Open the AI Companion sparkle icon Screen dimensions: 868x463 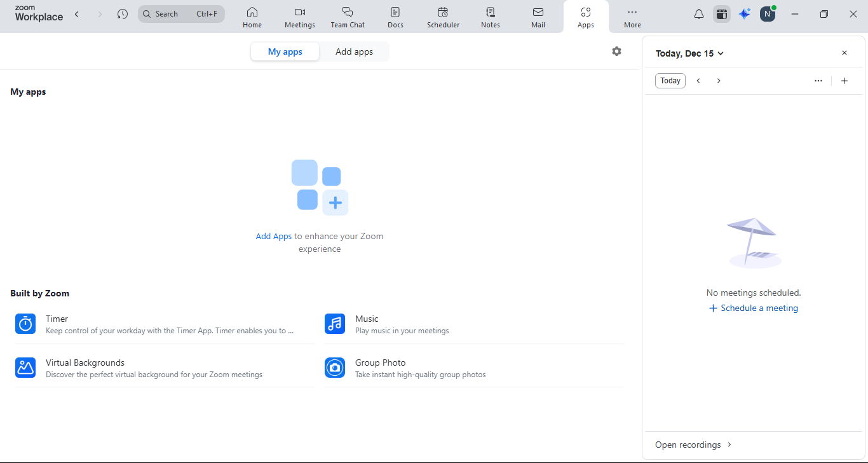744,14
